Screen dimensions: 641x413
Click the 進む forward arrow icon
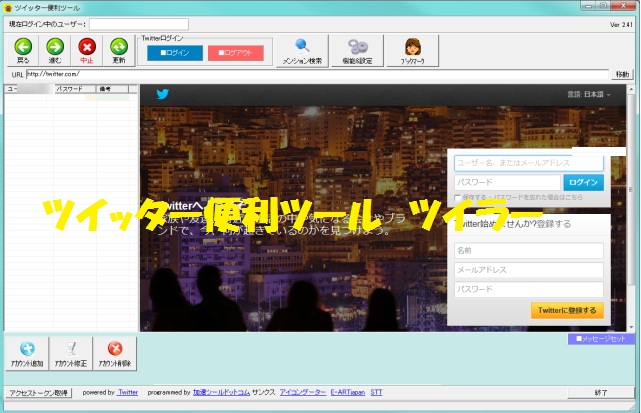click(55, 46)
